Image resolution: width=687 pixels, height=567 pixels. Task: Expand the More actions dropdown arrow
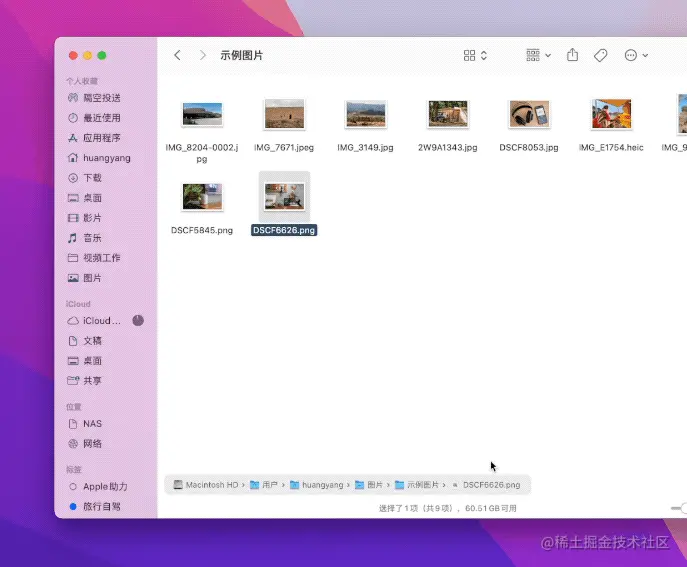pos(645,55)
